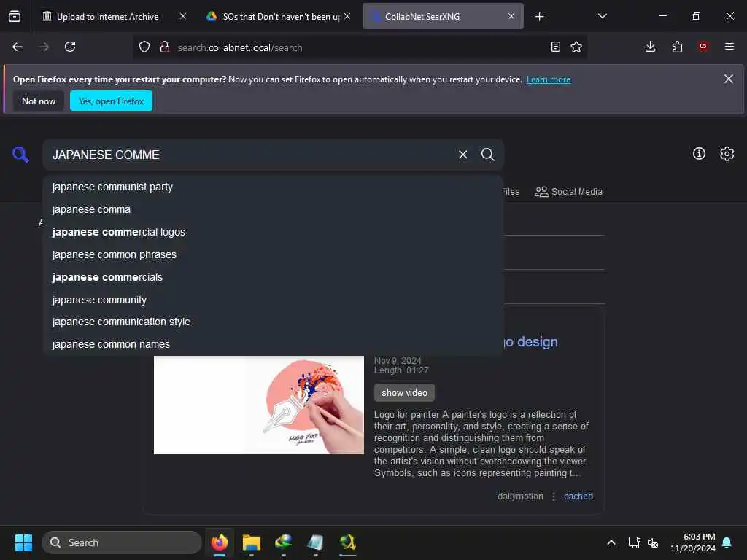Click Not now button

pyautogui.click(x=39, y=101)
